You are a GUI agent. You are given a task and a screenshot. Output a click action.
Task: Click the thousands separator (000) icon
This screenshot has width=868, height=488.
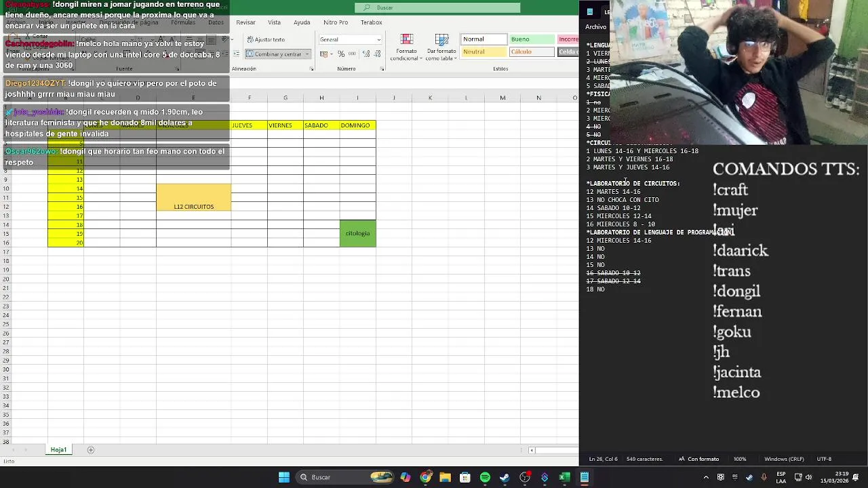tap(351, 54)
